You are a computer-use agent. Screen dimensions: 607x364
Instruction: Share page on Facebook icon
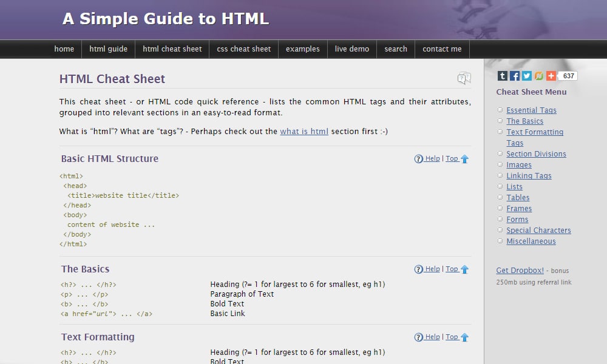click(515, 76)
